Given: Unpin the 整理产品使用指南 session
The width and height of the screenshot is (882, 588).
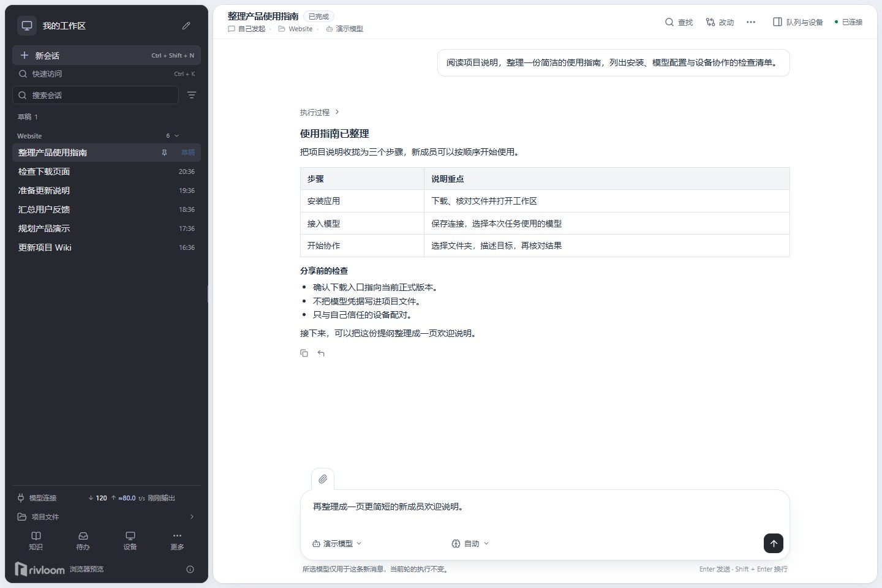Looking at the screenshot, I should [164, 153].
